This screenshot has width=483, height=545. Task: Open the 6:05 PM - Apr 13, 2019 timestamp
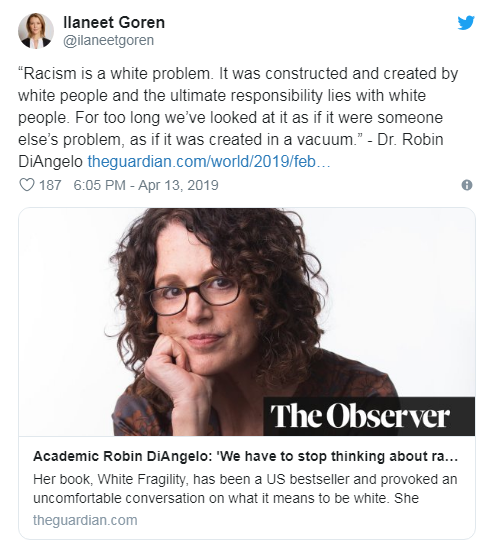(x=146, y=185)
